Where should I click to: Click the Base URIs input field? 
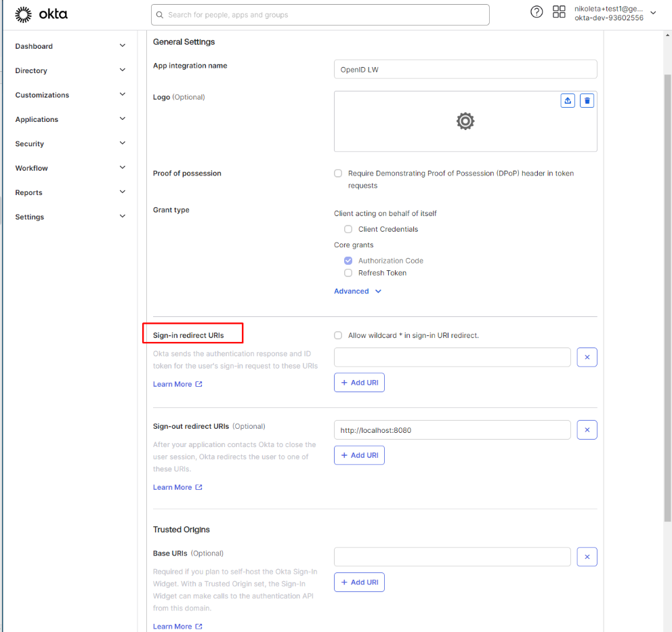(x=452, y=557)
